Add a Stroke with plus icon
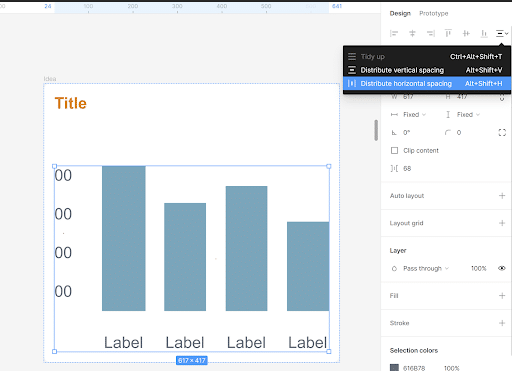Image resolution: width=512 pixels, height=371 pixels. pos(502,323)
